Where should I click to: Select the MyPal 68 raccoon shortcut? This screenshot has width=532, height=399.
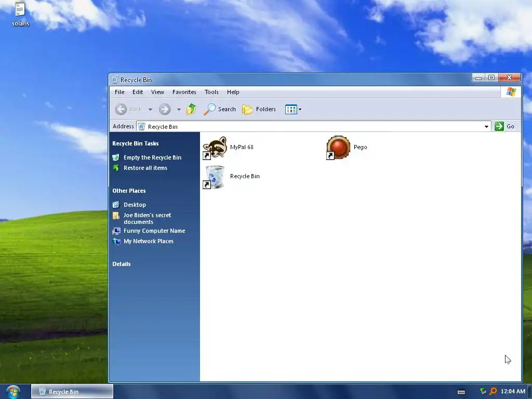pos(215,148)
